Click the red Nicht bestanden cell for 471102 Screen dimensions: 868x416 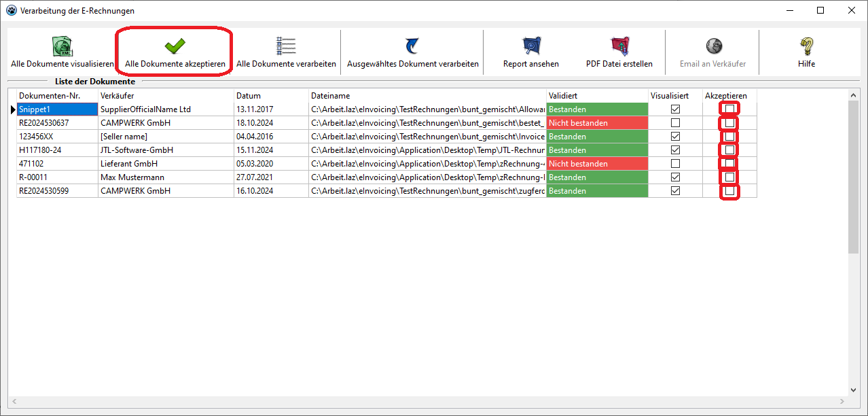point(596,164)
